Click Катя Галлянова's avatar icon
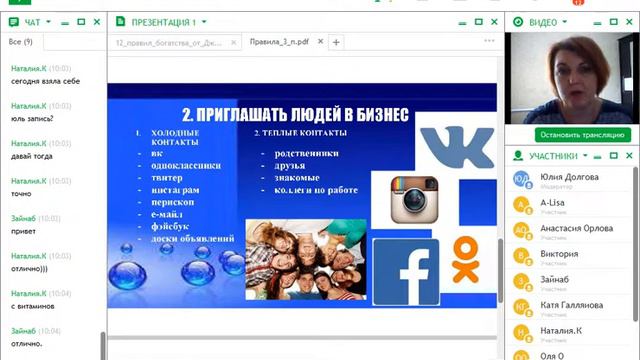Image resolution: width=640 pixels, height=360 pixels. point(522,308)
